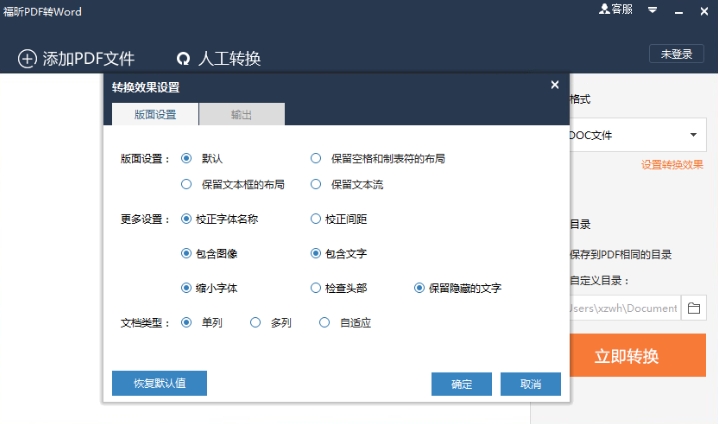Image resolution: width=718 pixels, height=424 pixels.
Task: Open the title bar dropdown menu arrow
Action: point(653,10)
